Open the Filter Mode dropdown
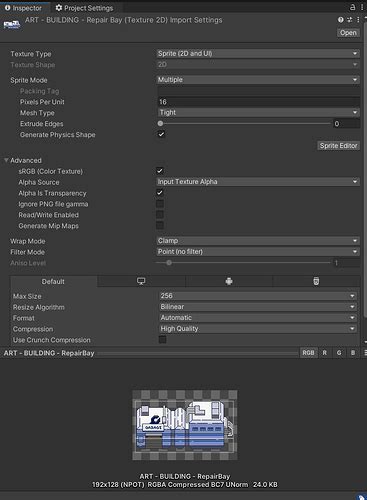Image resolution: width=367 pixels, height=500 pixels. coord(258,252)
